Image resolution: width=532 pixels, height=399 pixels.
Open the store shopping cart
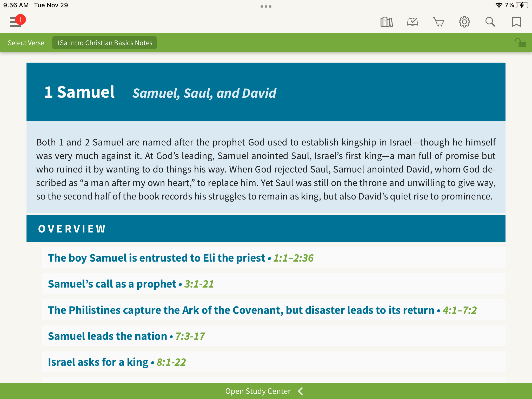[438, 22]
